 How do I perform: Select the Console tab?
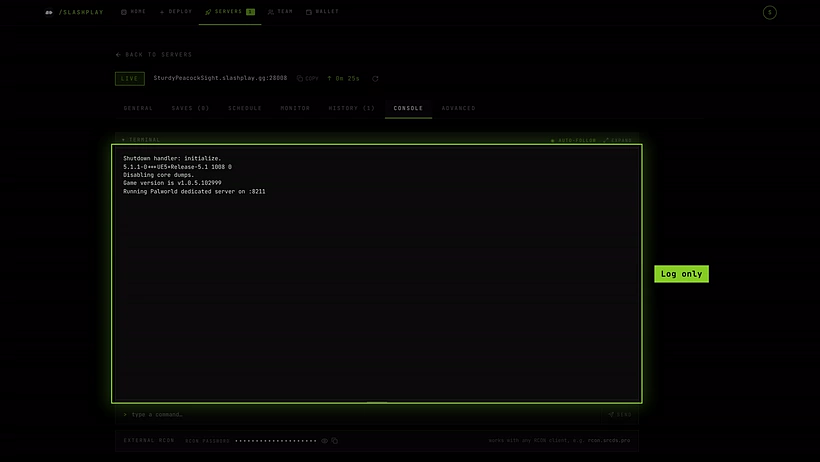(408, 108)
